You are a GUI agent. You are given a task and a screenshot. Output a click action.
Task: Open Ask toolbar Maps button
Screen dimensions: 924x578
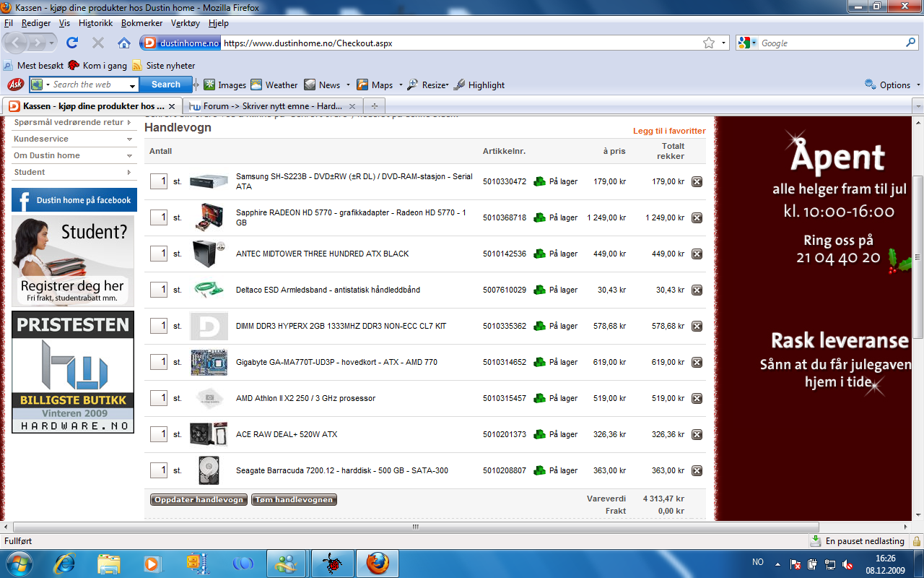(x=375, y=85)
